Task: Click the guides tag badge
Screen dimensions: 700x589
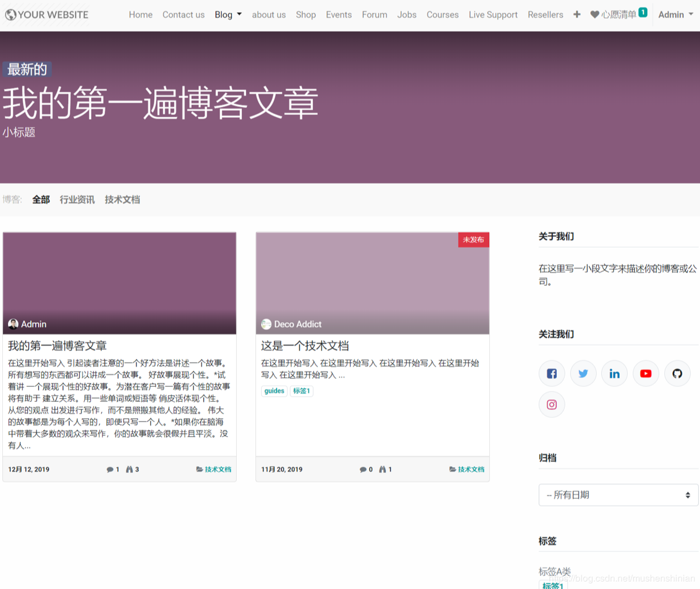Action: pyautogui.click(x=274, y=391)
